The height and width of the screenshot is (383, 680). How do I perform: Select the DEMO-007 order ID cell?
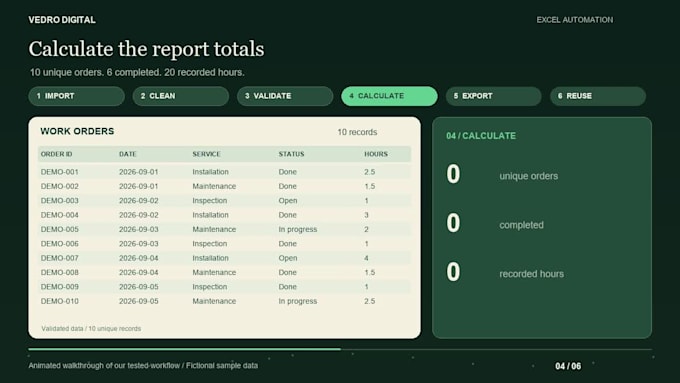click(x=59, y=258)
